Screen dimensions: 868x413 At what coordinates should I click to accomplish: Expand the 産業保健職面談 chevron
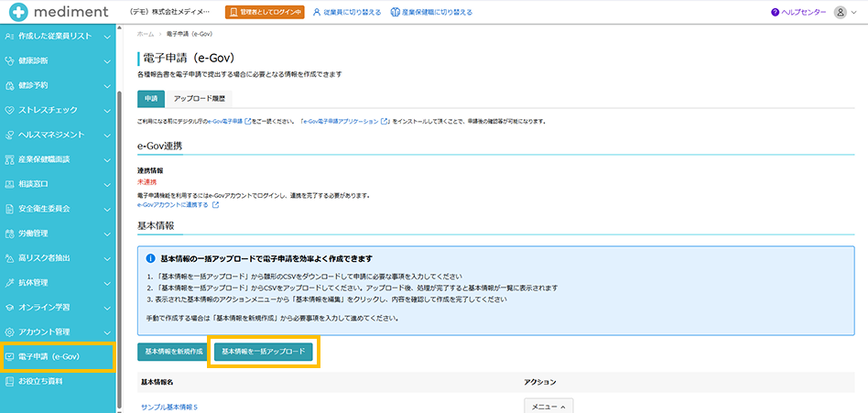click(107, 159)
